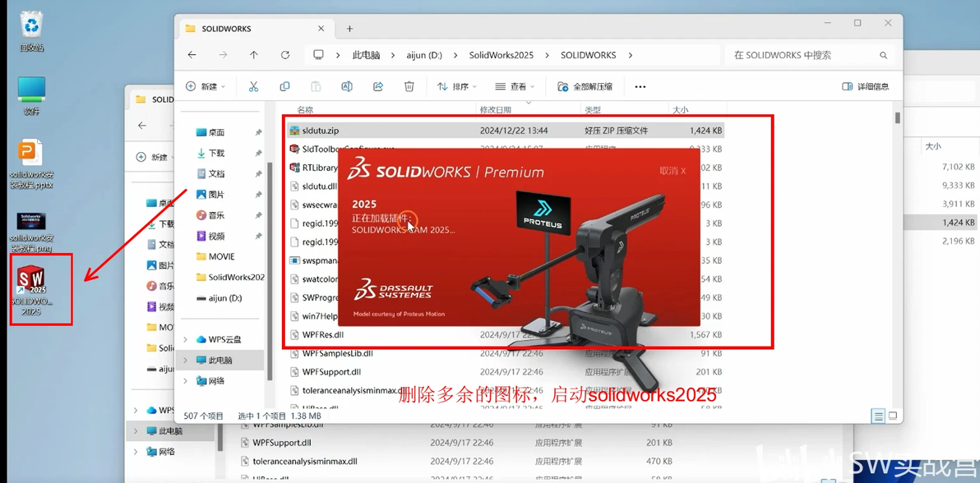Viewport: 980px width, 483px height.
Task: Sort by the 类型 column header
Action: click(592, 110)
